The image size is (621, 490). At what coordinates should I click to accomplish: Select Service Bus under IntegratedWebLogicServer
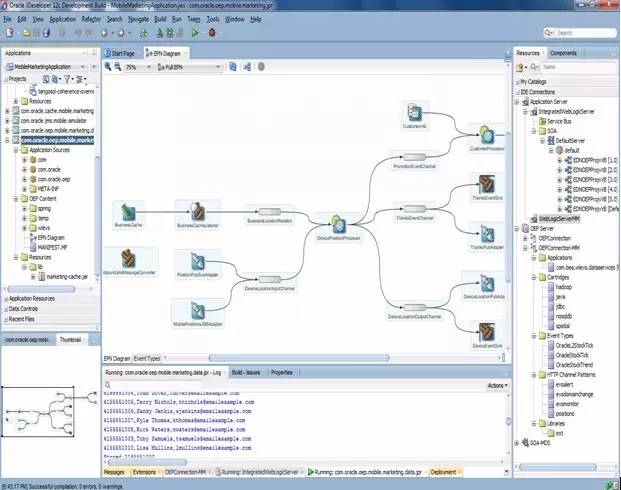tap(554, 121)
